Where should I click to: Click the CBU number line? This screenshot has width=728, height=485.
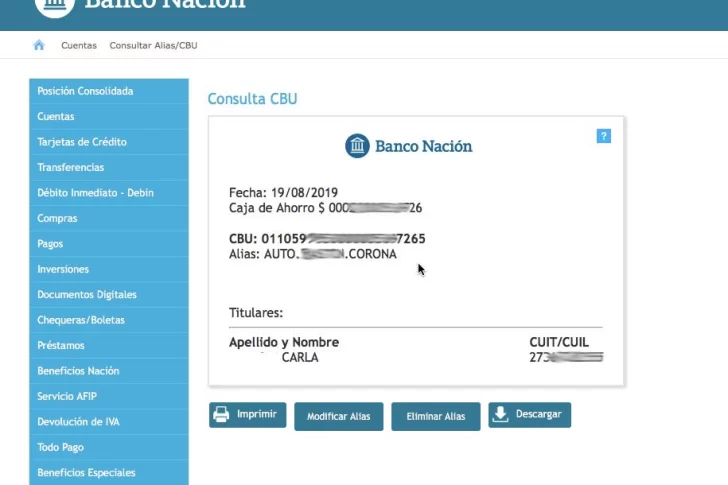point(327,239)
